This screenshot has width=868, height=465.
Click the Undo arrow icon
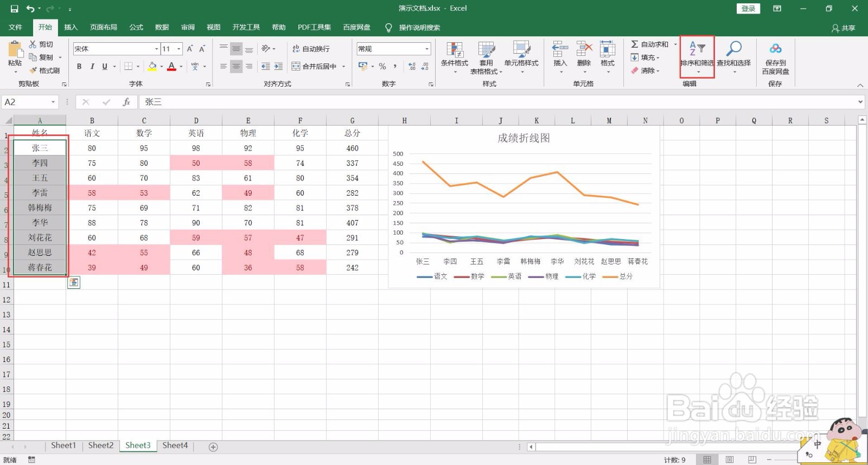click(31, 9)
